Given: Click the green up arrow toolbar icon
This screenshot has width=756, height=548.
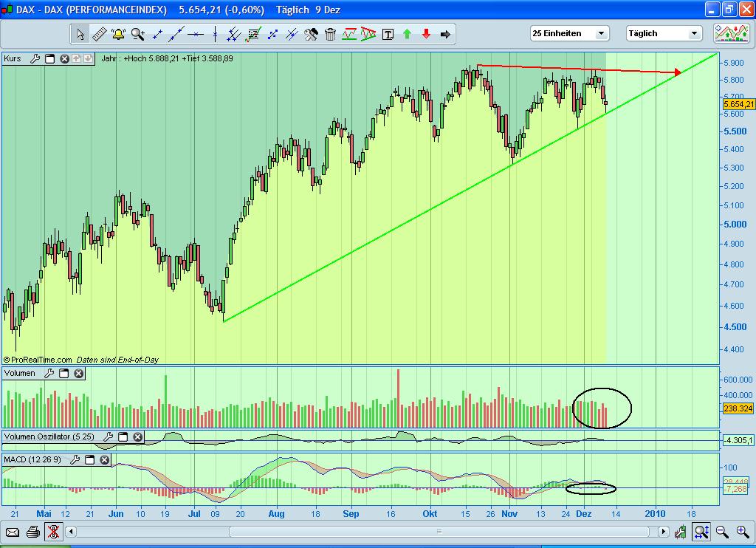Looking at the screenshot, I should tap(407, 33).
